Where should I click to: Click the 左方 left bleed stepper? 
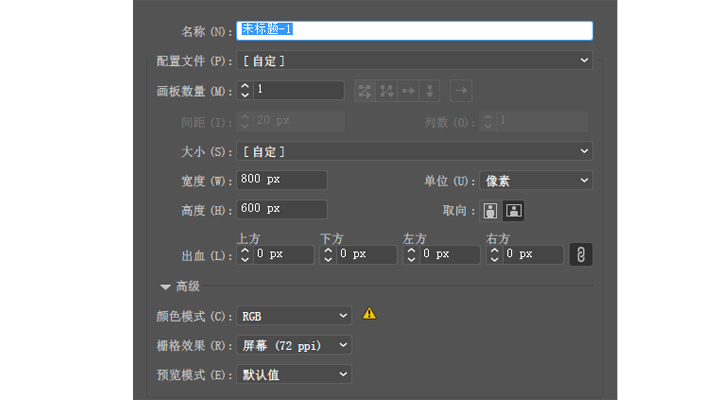click(x=411, y=254)
